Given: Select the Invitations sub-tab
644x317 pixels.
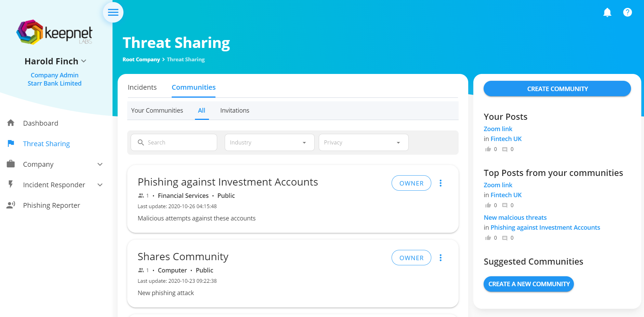Looking at the screenshot, I should tap(235, 111).
